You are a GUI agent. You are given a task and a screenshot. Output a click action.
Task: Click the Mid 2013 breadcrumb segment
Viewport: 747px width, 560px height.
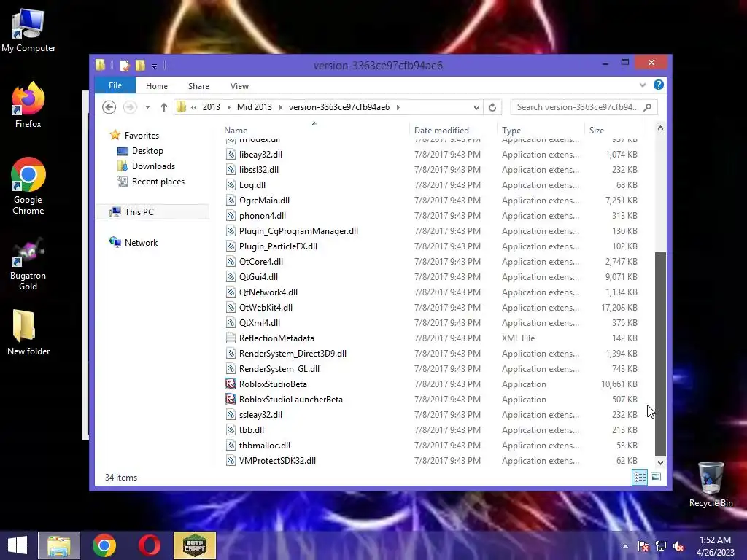coord(255,107)
